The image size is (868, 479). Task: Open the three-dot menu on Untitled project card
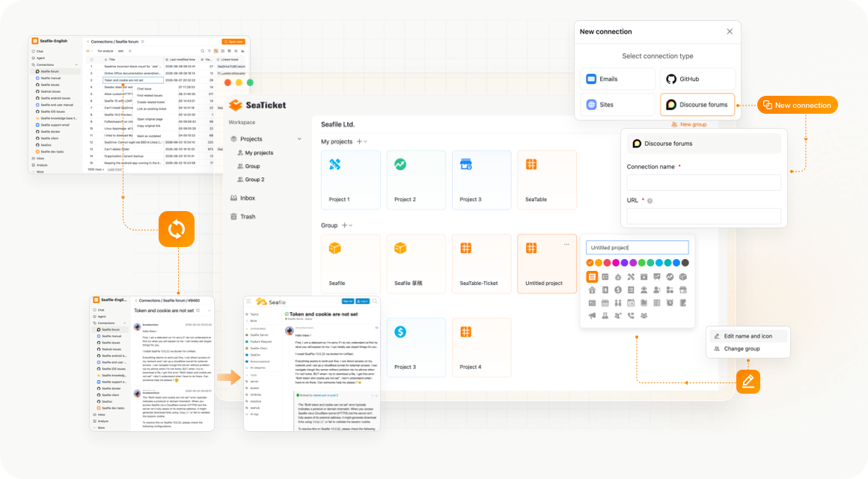click(567, 244)
